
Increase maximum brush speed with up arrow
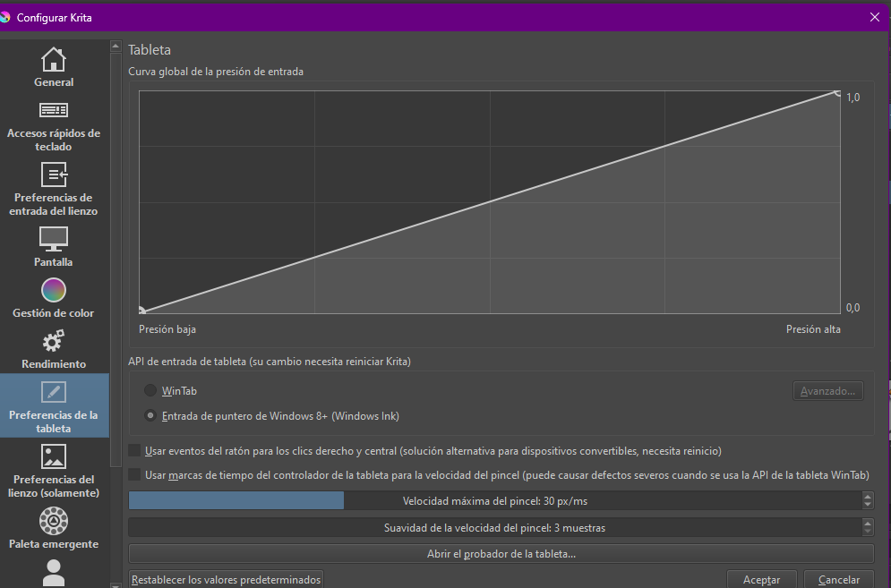coord(867,497)
